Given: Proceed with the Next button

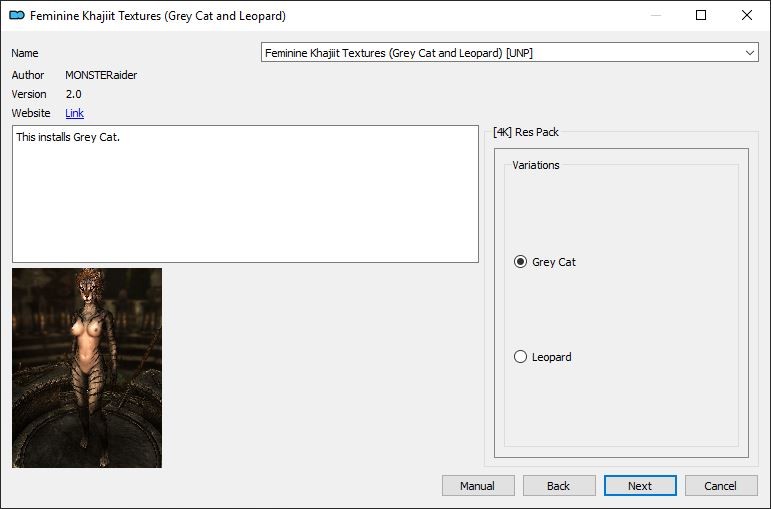Looking at the screenshot, I should 640,486.
